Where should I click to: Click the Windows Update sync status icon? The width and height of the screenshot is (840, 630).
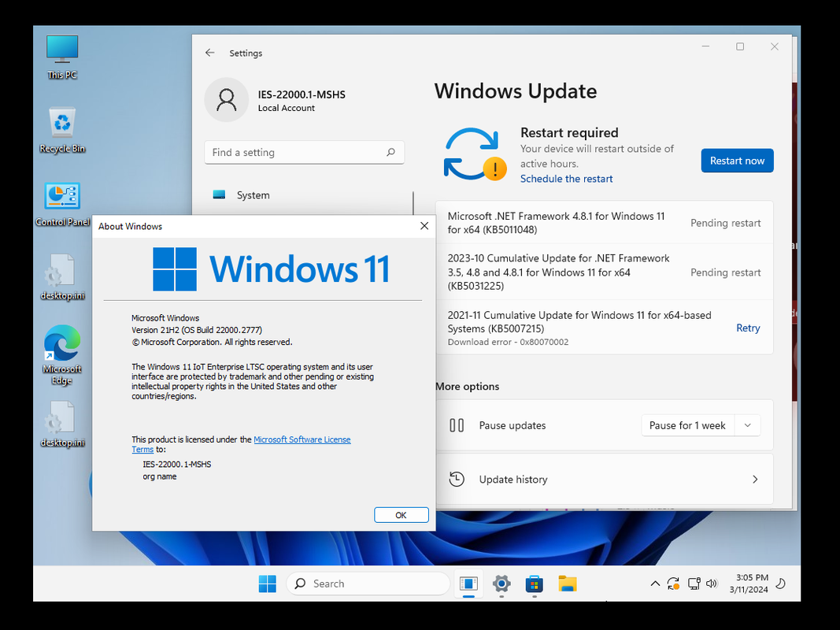[474, 154]
